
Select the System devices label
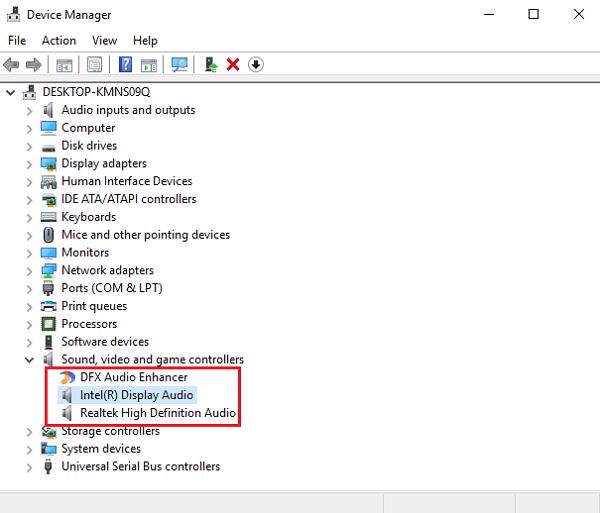point(101,449)
